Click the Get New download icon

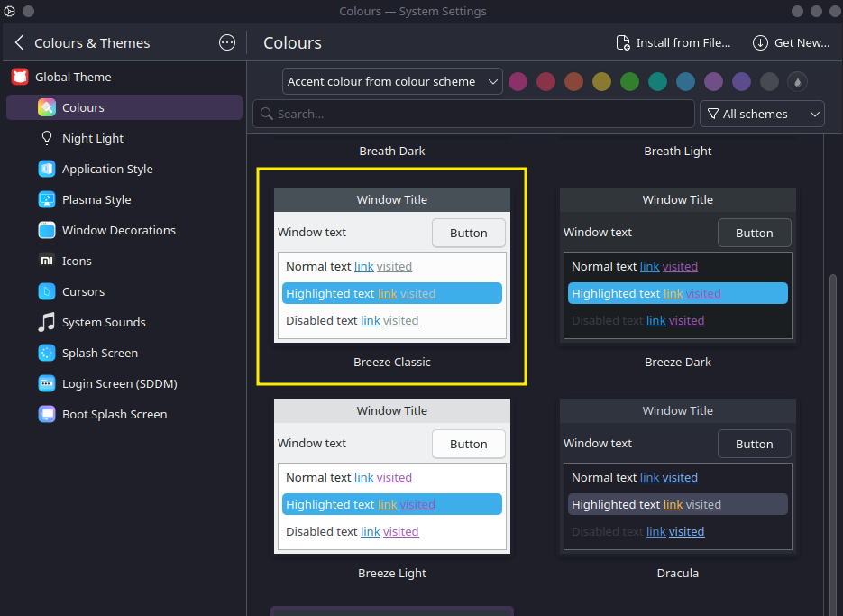click(x=760, y=42)
